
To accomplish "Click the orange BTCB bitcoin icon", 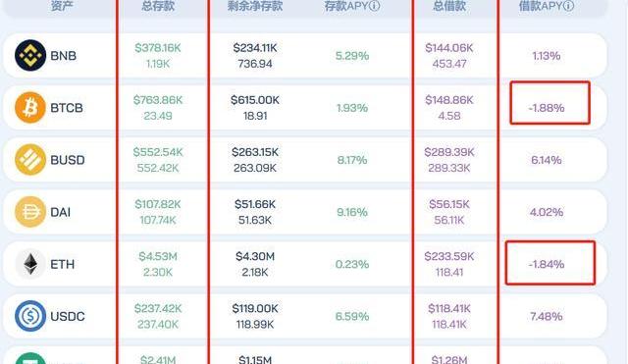I will 30,107.
